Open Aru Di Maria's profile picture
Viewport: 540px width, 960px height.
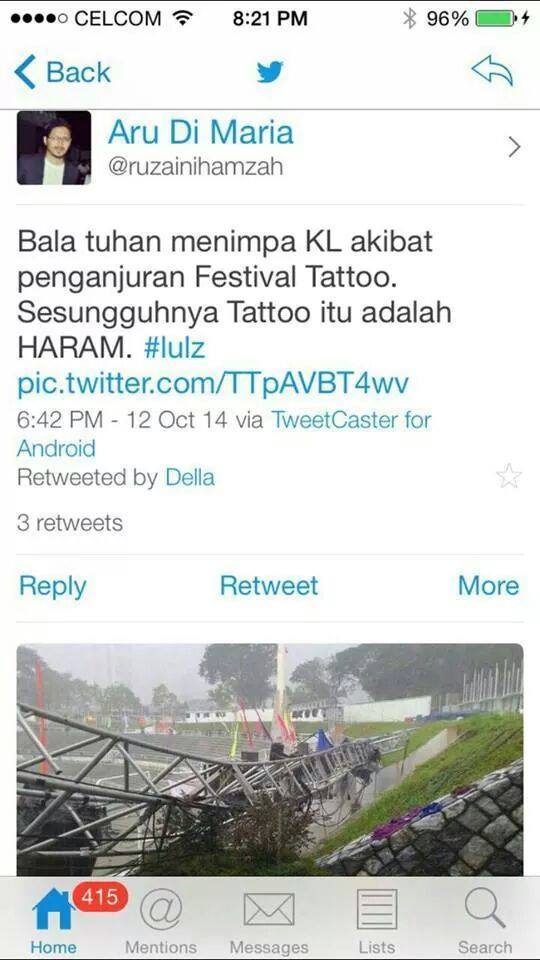54,148
